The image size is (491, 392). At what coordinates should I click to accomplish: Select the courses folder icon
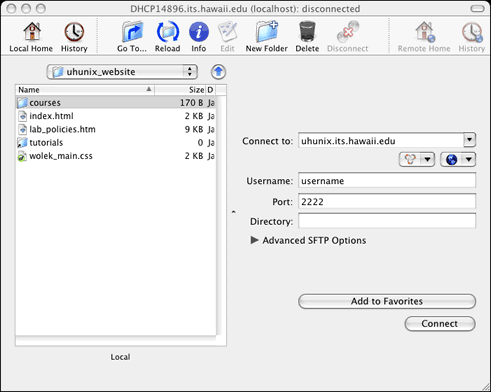coord(22,103)
